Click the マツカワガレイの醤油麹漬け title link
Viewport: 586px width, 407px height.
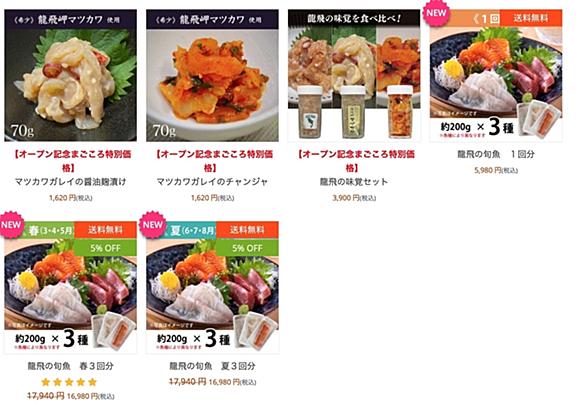[x=70, y=182]
